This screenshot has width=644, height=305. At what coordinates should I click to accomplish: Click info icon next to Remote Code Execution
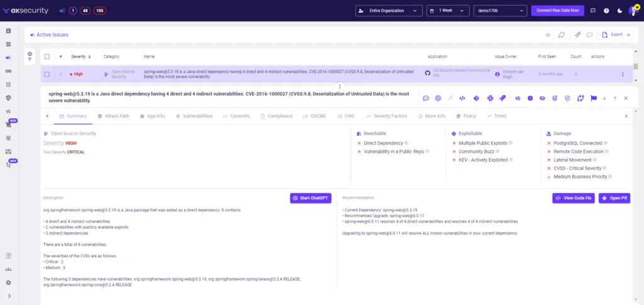tap(607, 152)
